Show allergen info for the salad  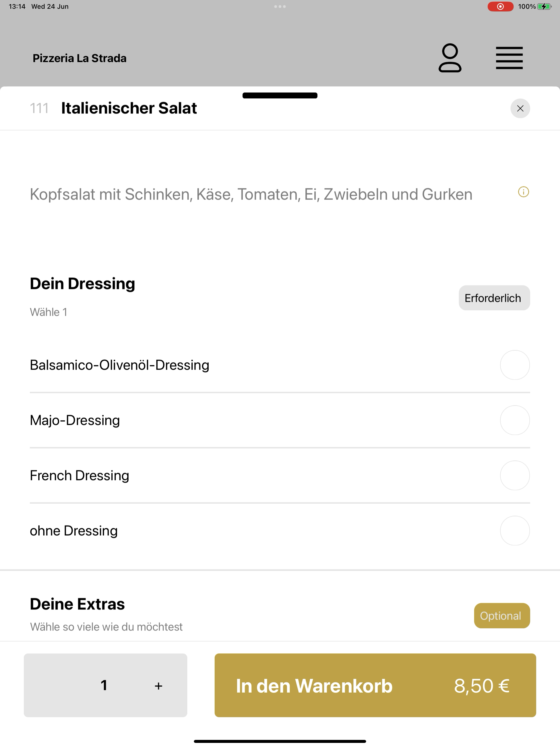524,192
